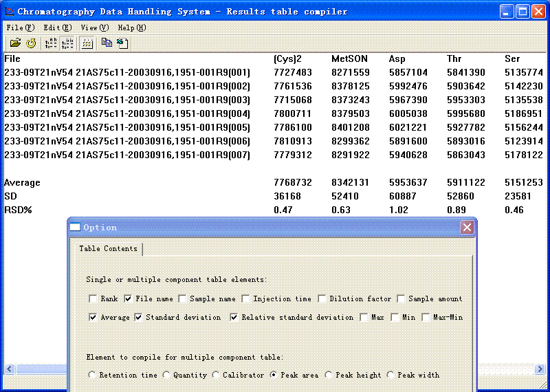Select the Table Contents tab
The height and width of the screenshot is (392, 550).
(x=108, y=248)
